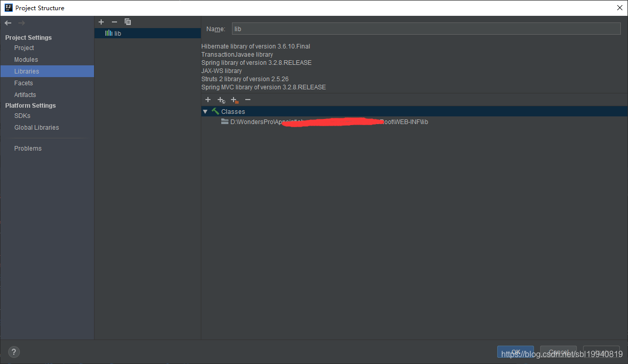Specify documentation URL icon
Screen dimensions: 628x364
tap(221, 100)
